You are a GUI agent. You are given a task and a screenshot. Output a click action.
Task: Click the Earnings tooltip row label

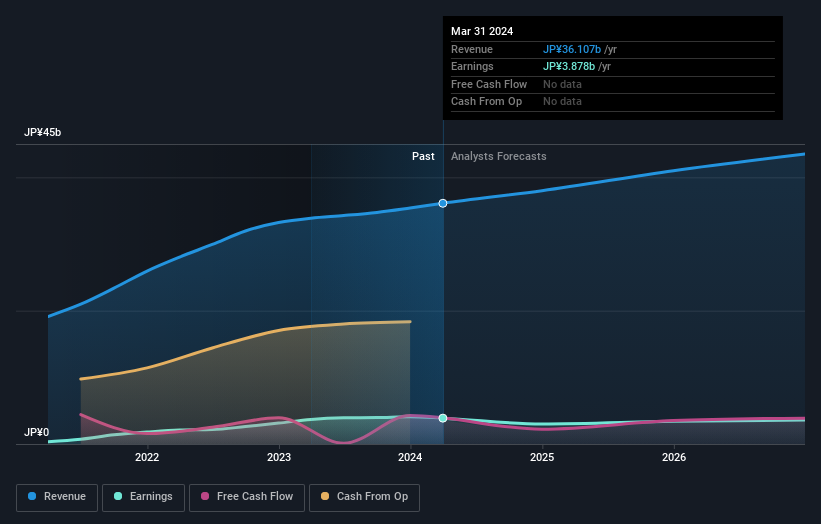click(472, 66)
